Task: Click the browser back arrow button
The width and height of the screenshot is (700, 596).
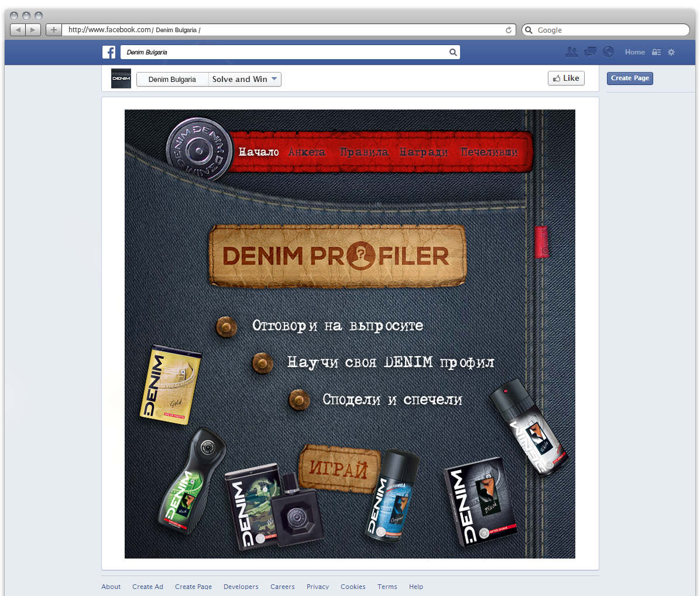Action: click(x=18, y=30)
